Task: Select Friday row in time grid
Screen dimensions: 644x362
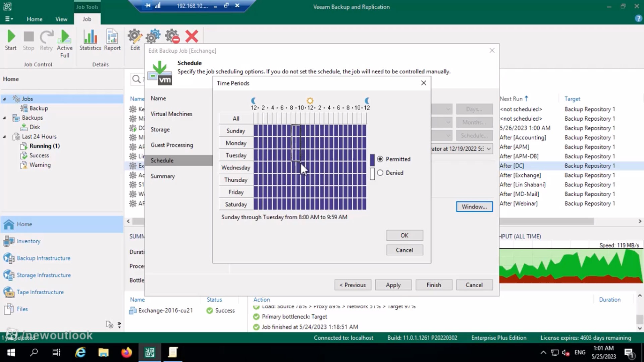Action: tap(236, 192)
